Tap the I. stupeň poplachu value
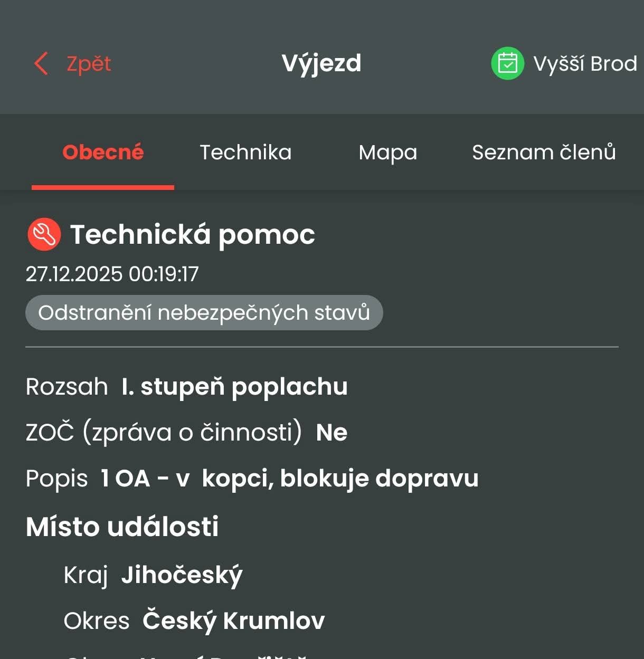 pos(234,387)
